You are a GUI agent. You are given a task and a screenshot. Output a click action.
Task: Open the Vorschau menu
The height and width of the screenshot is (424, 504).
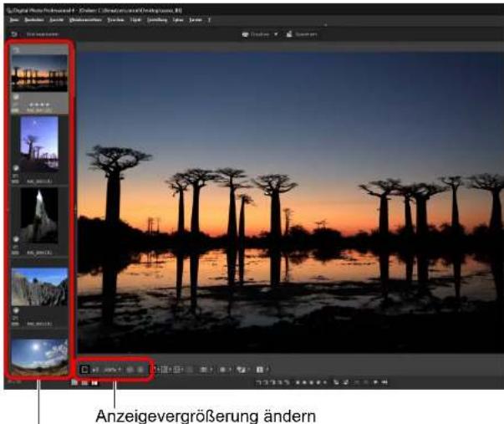coord(115,20)
